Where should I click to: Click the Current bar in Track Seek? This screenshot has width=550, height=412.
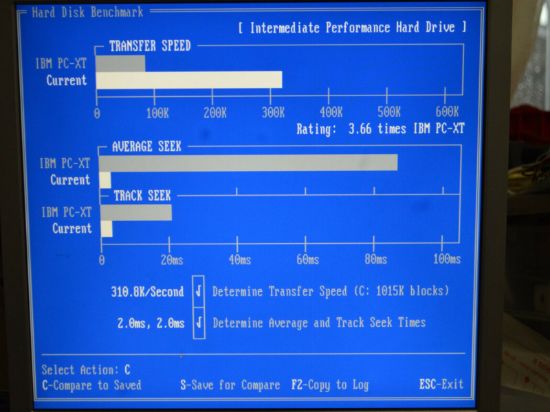107,229
